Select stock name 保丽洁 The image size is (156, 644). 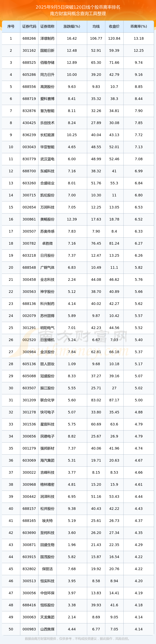(x=47, y=569)
